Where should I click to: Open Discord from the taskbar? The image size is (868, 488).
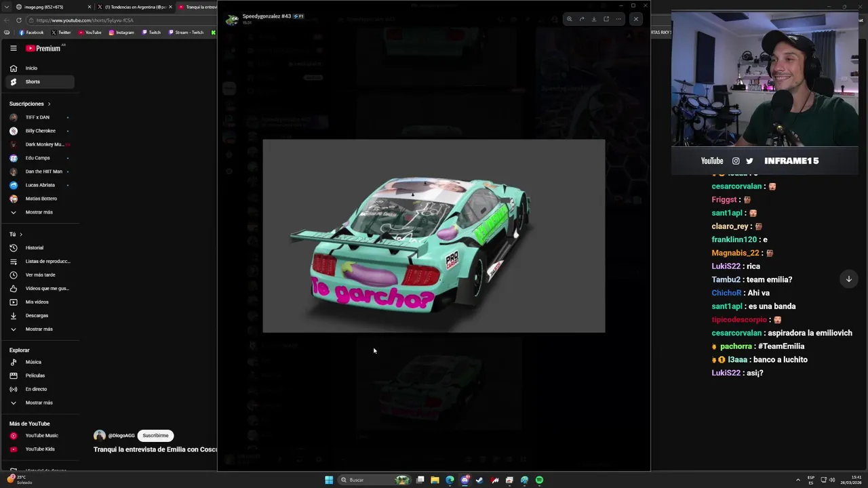(x=465, y=480)
